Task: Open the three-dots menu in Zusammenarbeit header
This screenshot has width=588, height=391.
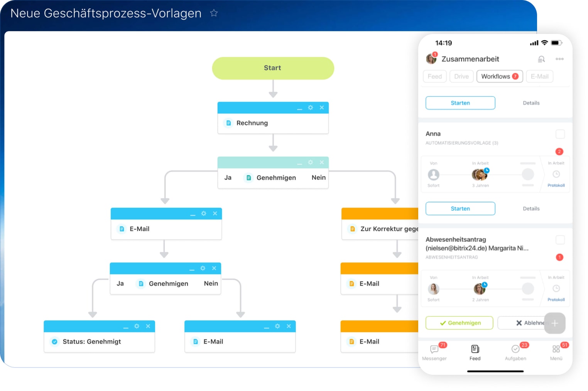Action: coord(559,59)
